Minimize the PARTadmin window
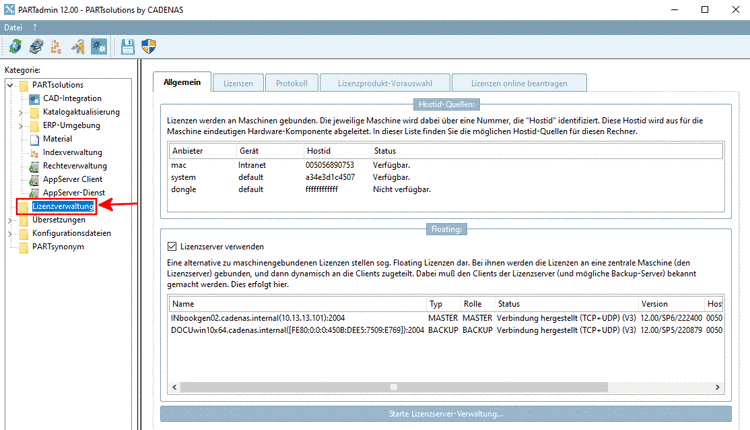The height and width of the screenshot is (430, 750). coord(674,10)
